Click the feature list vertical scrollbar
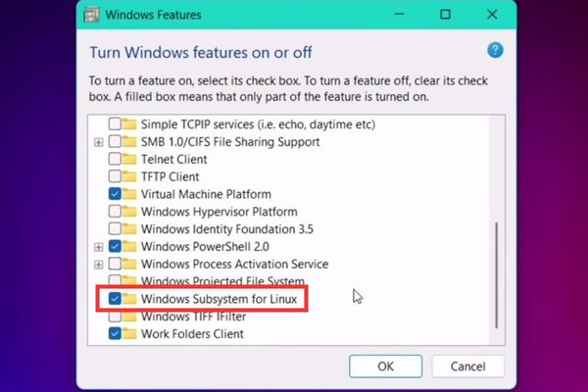The height and width of the screenshot is (392, 588). click(497, 274)
